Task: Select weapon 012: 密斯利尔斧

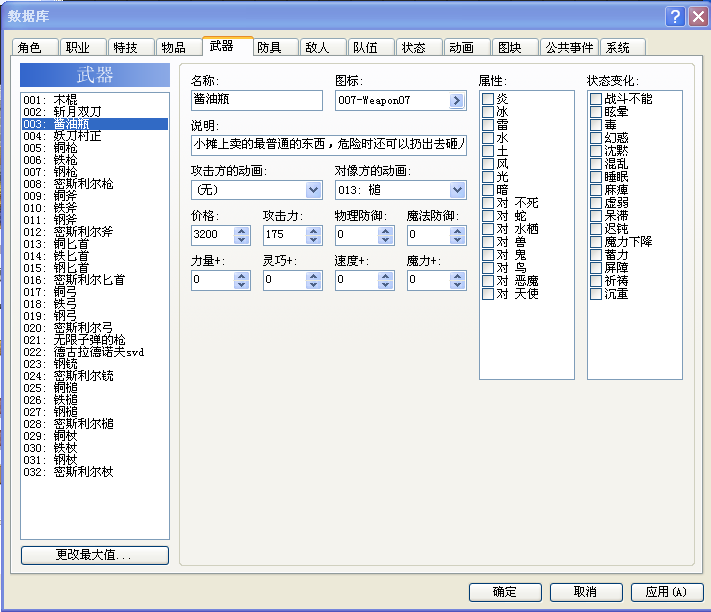Action: click(x=95, y=232)
